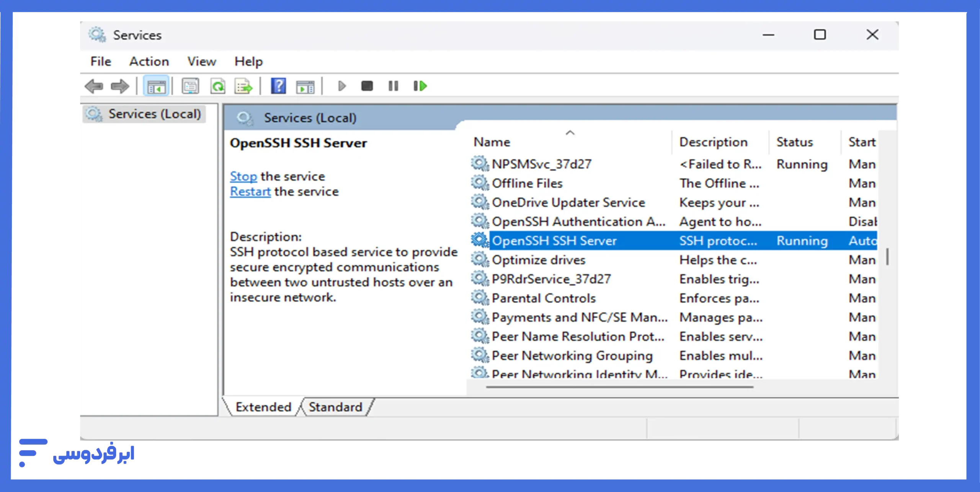This screenshot has height=492, width=980.
Task: Click the Back navigation arrow in the toolbar
Action: click(x=94, y=86)
